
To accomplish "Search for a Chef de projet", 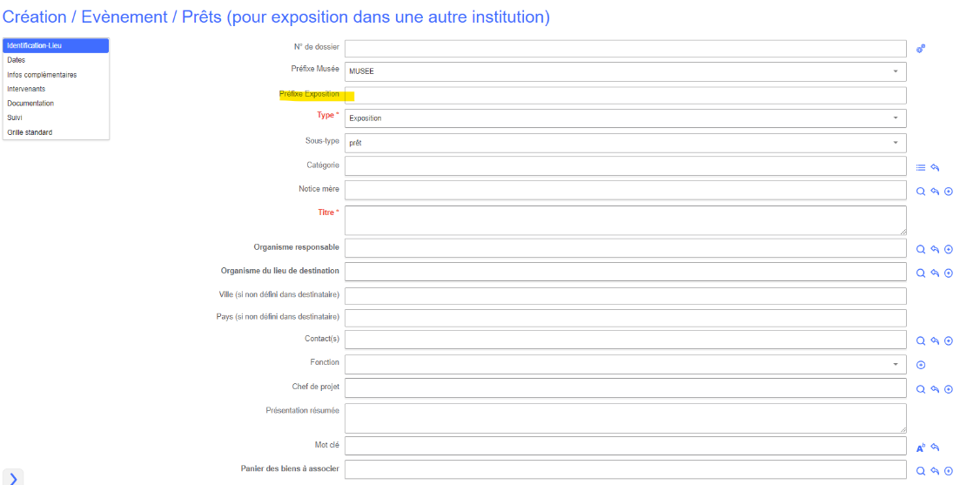I will [921, 389].
